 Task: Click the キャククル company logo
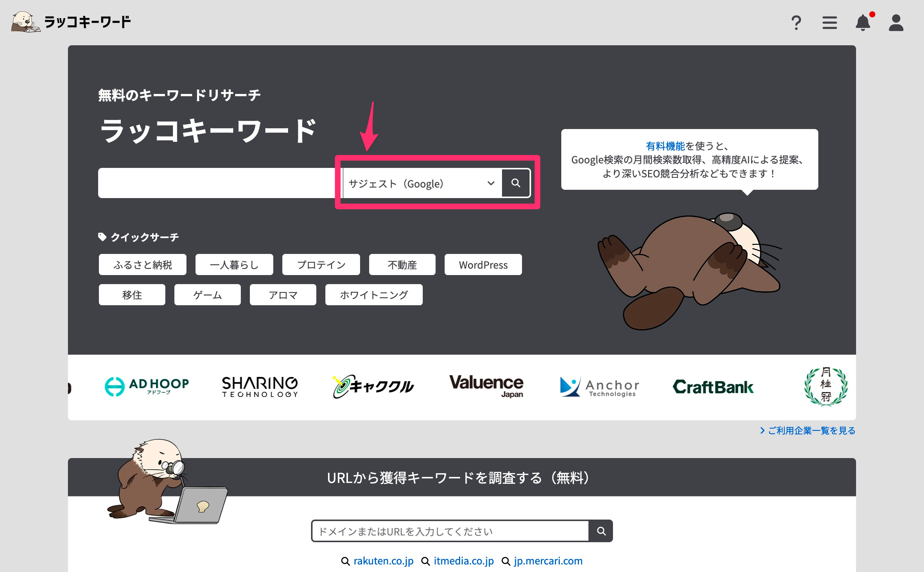pos(373,386)
